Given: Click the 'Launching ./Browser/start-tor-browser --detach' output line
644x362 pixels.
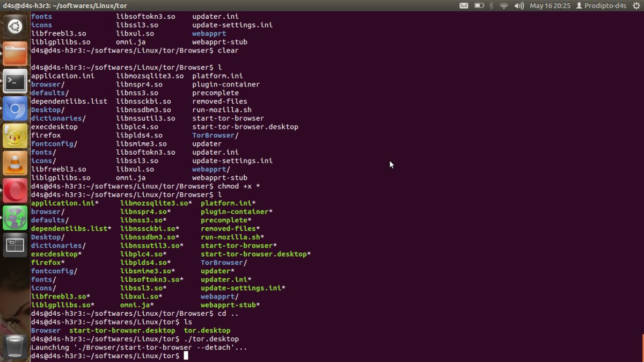Looking at the screenshot, I should coord(139,347).
